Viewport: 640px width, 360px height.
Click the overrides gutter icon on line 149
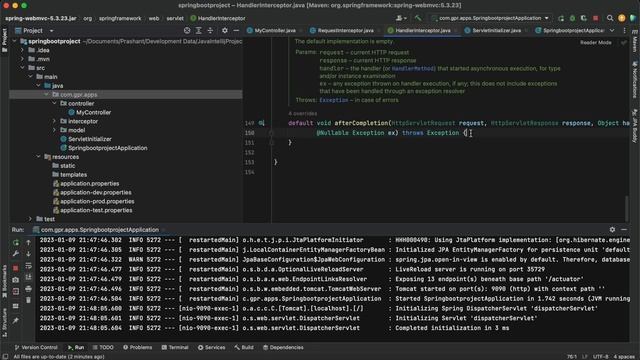(261, 123)
